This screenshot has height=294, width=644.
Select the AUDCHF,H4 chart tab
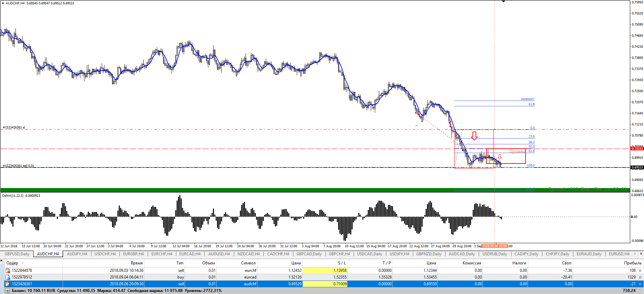click(x=48, y=254)
